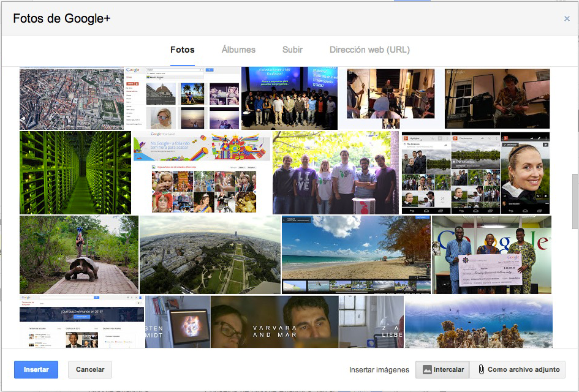Select the giant tortoise photo
Screen dimensions: 579x392
[x=79, y=255]
